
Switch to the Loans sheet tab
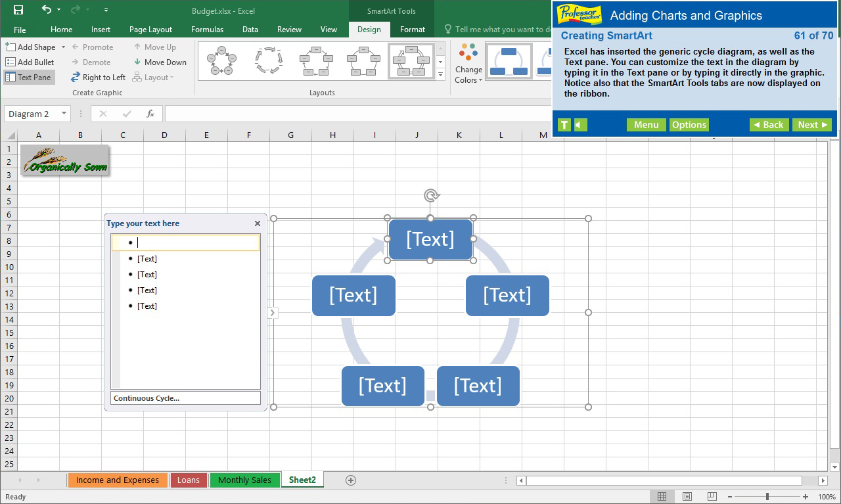pos(189,480)
